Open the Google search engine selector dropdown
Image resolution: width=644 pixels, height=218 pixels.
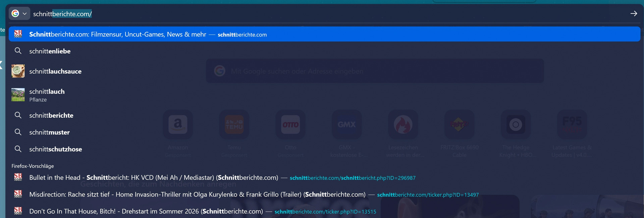click(x=19, y=14)
